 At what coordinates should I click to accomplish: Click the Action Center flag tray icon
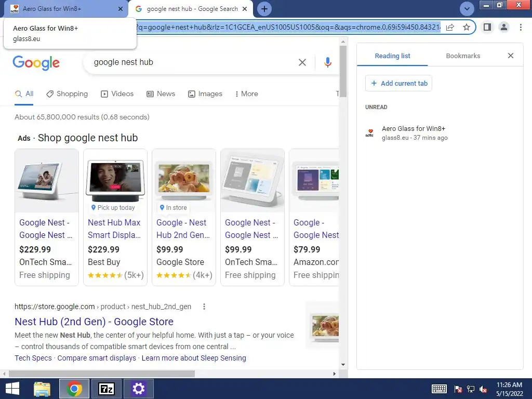[458, 389]
